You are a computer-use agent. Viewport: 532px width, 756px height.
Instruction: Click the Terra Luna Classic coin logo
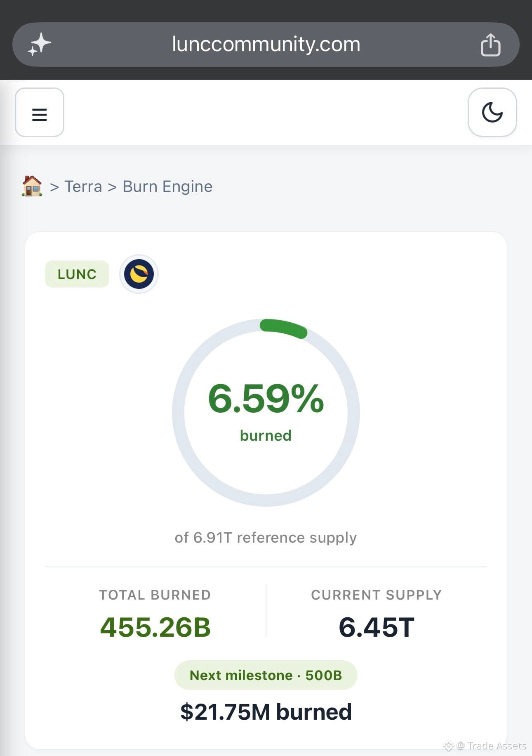point(139,274)
